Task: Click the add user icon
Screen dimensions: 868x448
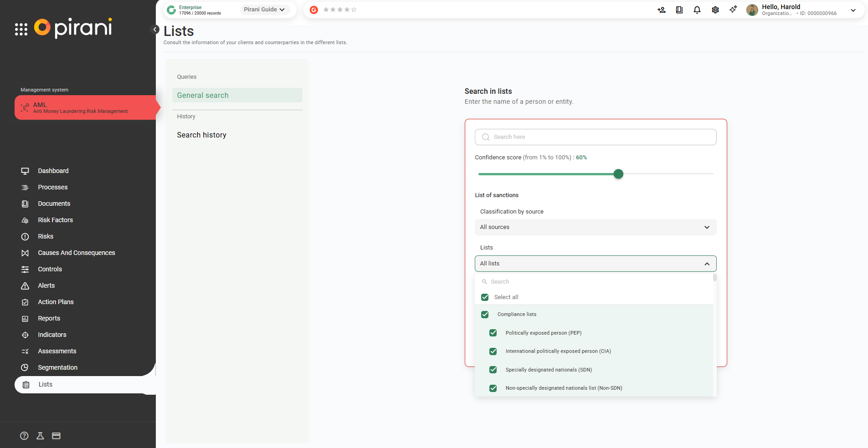Action: pyautogui.click(x=661, y=10)
